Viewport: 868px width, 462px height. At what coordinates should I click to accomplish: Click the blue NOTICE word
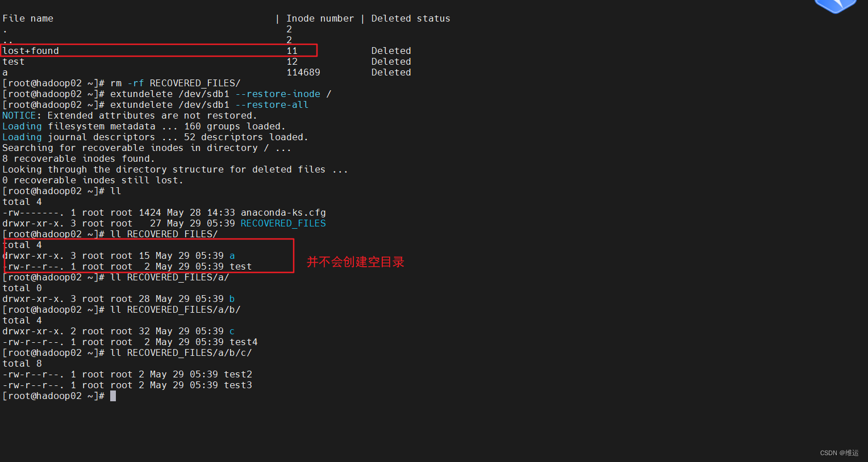(x=19, y=116)
